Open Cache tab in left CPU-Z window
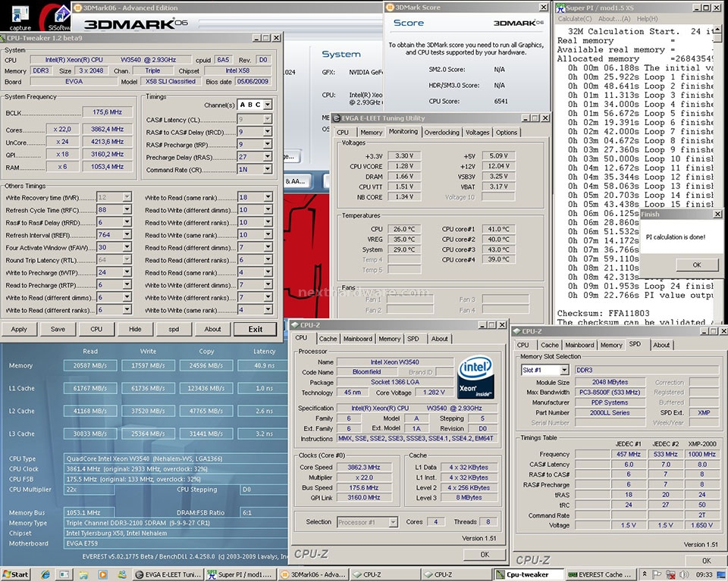The height and width of the screenshot is (582, 728). point(328,339)
